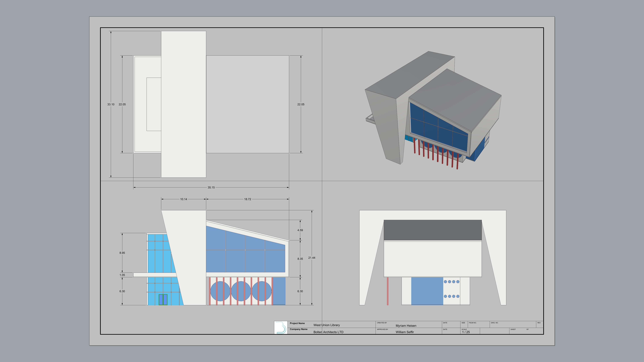Select the 10.14 dimension above the elevation
The width and height of the screenshot is (644, 362).
coord(183,199)
